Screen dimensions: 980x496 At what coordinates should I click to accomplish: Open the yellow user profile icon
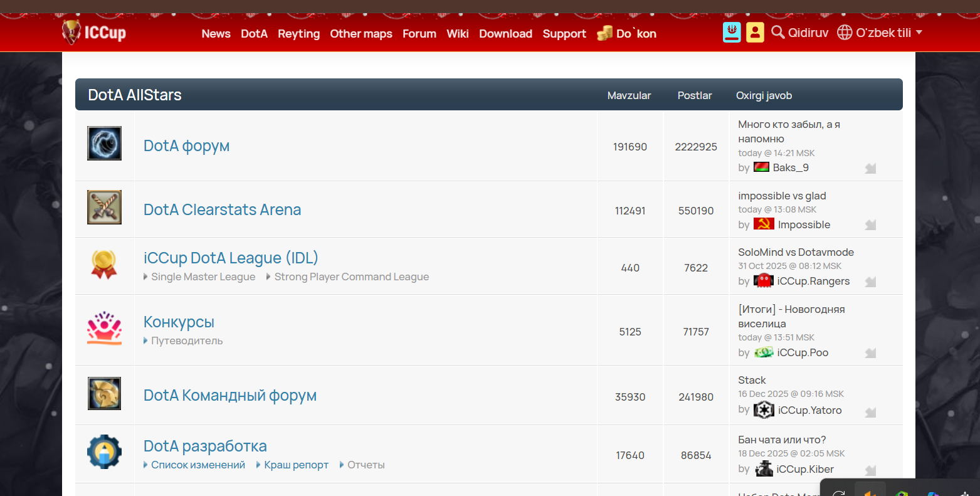pyautogui.click(x=755, y=32)
